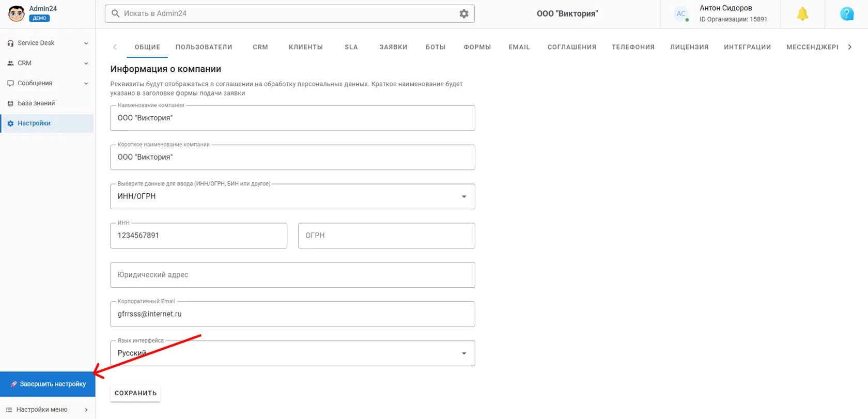
Task: Click the search settings gear icon
Action: coord(464,14)
